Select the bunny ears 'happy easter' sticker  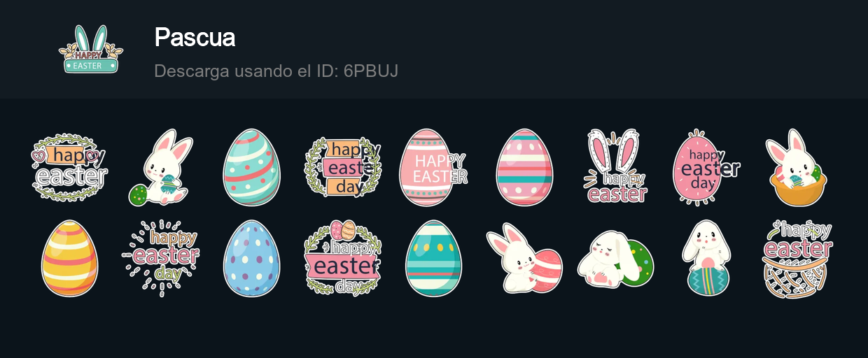615,166
